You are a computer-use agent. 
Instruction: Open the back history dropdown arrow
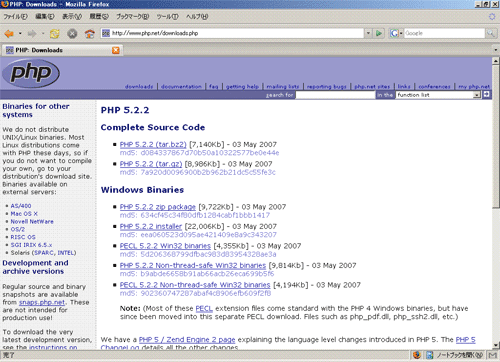click(20, 34)
